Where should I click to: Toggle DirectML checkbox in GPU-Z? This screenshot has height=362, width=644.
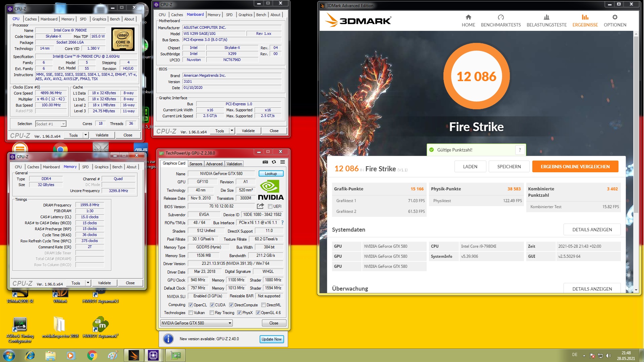click(x=263, y=305)
